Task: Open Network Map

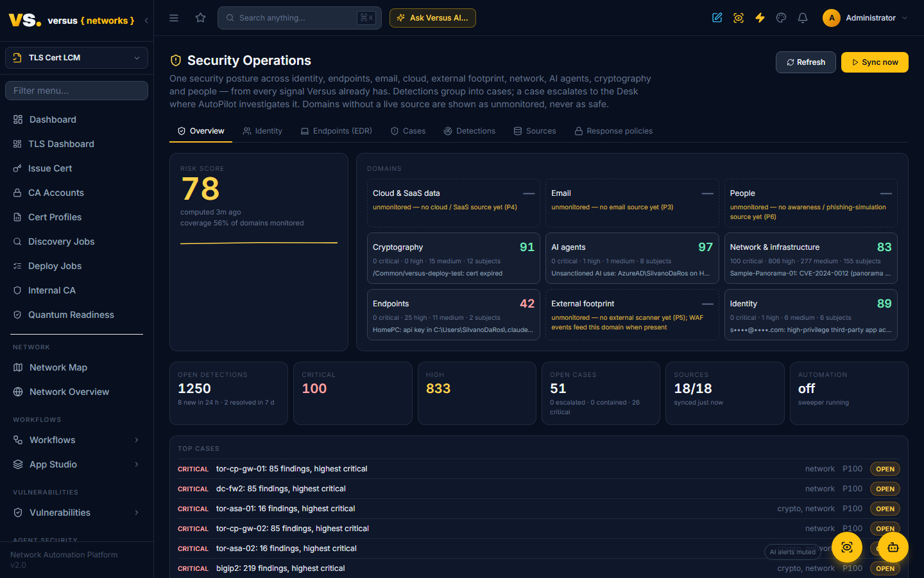Action: pyautogui.click(x=76, y=367)
